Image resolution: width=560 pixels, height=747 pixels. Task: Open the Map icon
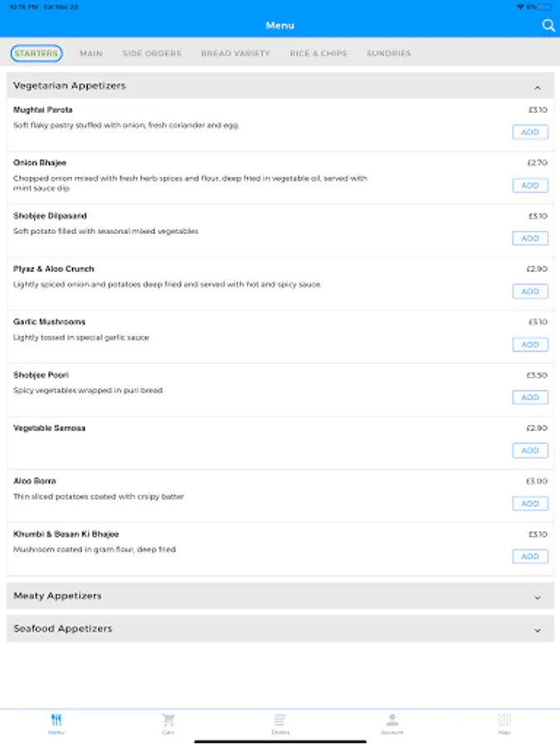coord(504,720)
